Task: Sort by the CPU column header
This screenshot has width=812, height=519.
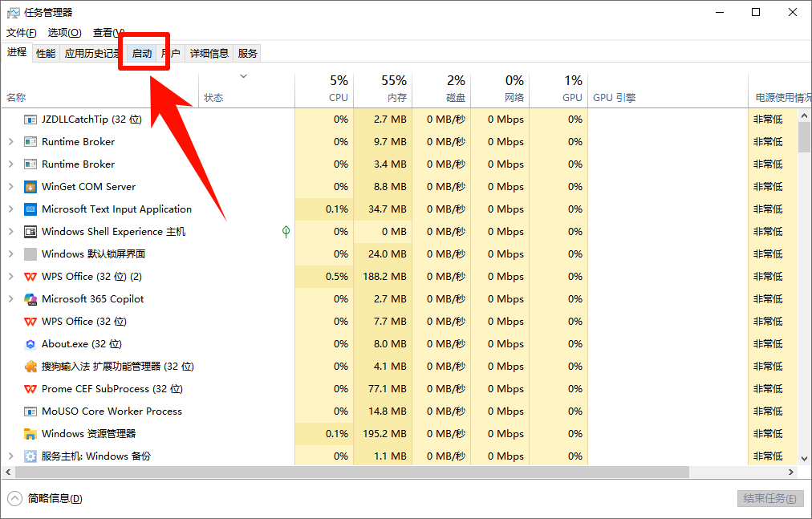Action: 324,88
